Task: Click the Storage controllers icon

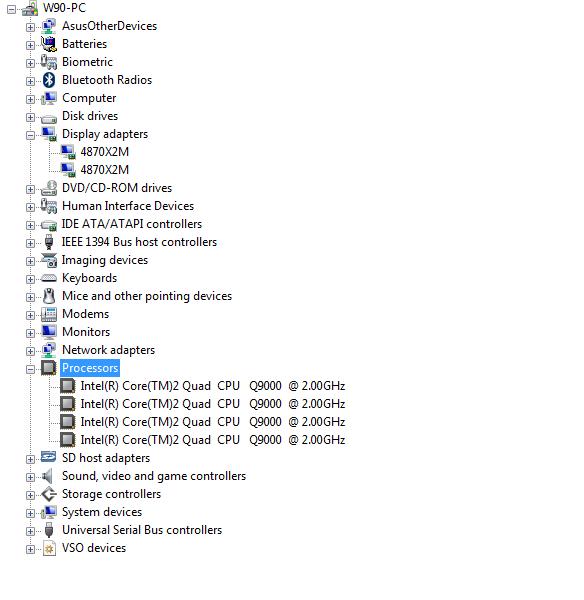Action: [x=49, y=494]
